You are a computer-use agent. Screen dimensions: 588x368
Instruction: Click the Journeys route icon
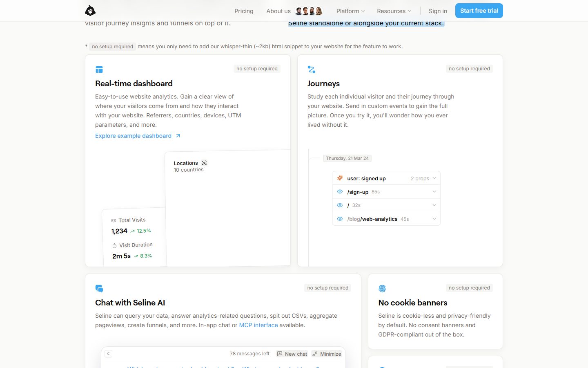point(312,70)
